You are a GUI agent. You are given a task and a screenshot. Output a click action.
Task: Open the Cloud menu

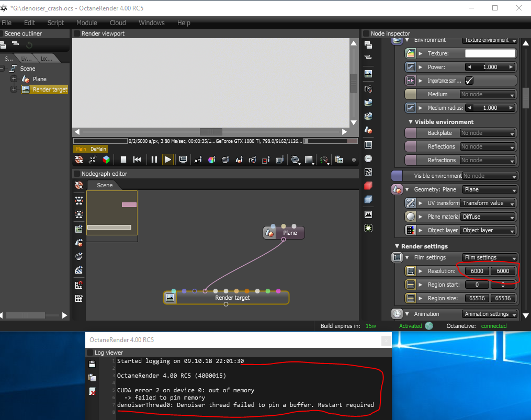click(118, 22)
